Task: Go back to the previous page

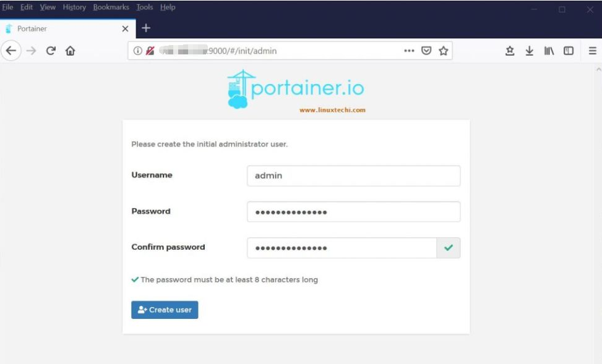Action: point(11,51)
